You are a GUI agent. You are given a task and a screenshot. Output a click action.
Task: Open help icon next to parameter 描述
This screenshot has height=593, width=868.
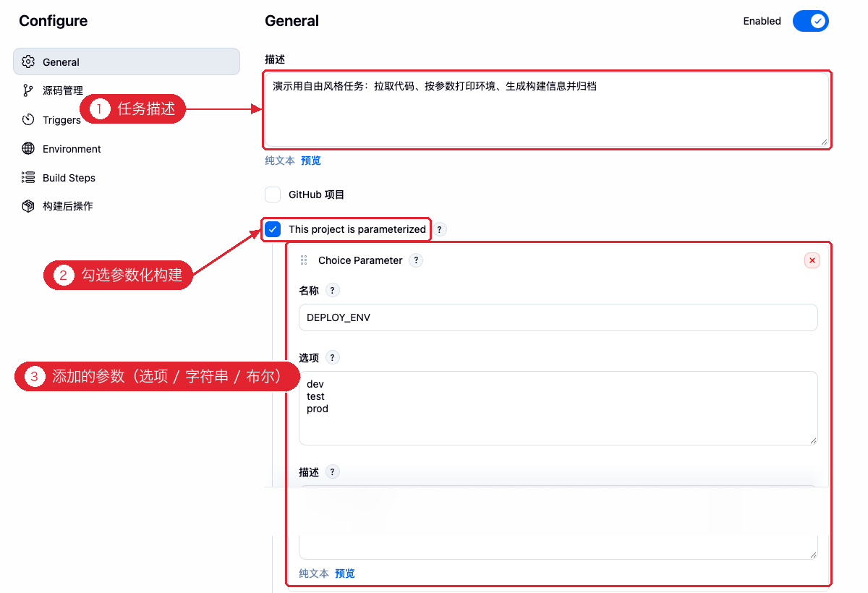tap(333, 472)
